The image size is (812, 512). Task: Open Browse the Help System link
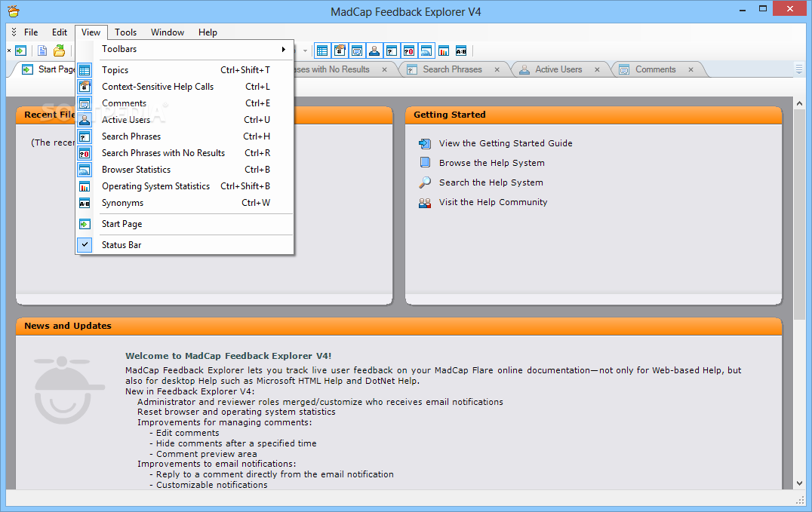coord(492,163)
